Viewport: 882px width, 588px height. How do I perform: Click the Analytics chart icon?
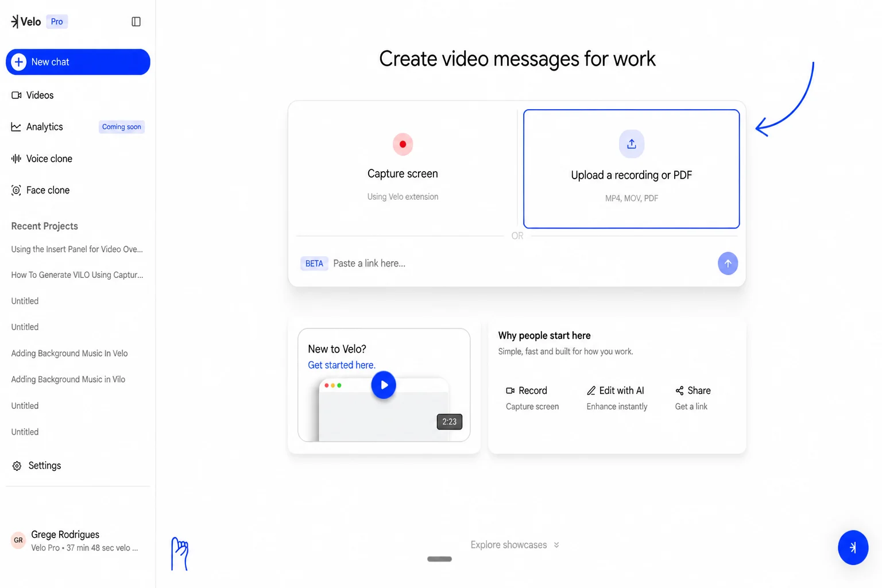pos(16,127)
